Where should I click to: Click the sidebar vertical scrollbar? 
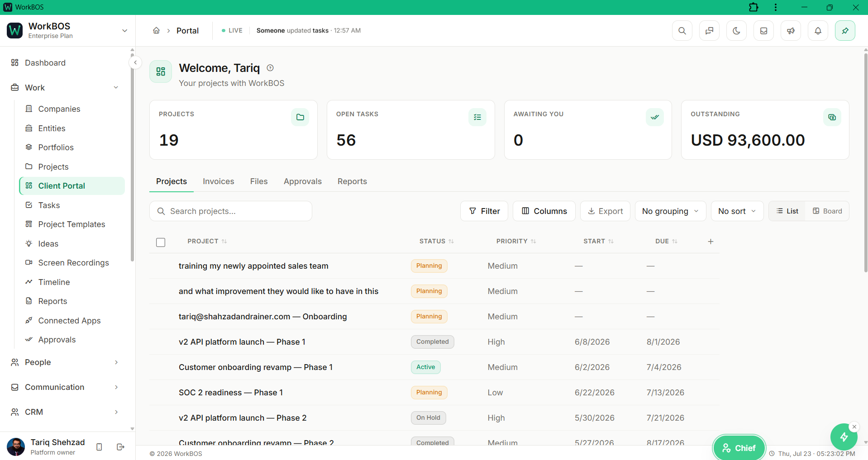tap(132, 157)
